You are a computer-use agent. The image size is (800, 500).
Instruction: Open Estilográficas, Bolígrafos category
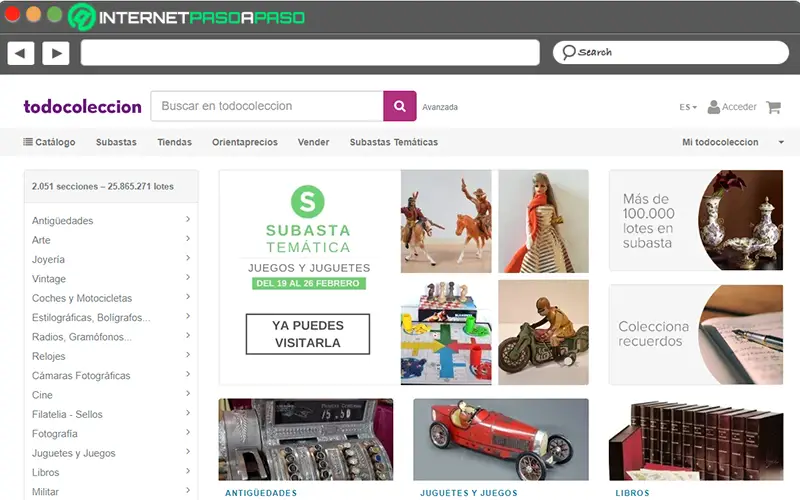(x=91, y=318)
